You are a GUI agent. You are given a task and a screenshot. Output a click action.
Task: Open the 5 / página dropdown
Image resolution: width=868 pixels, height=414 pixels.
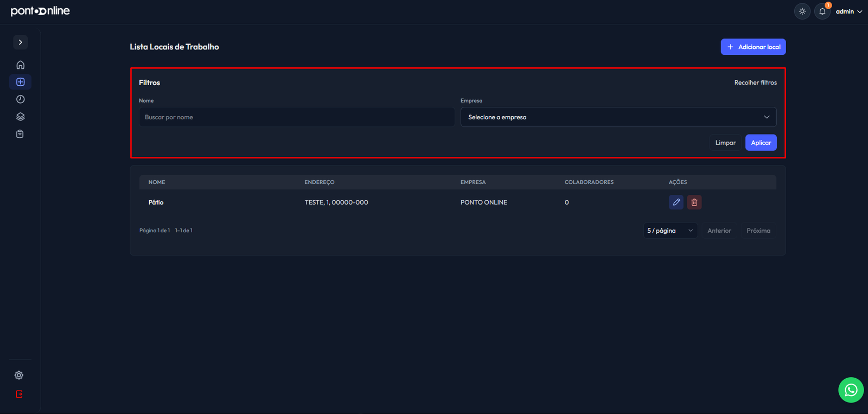point(670,231)
